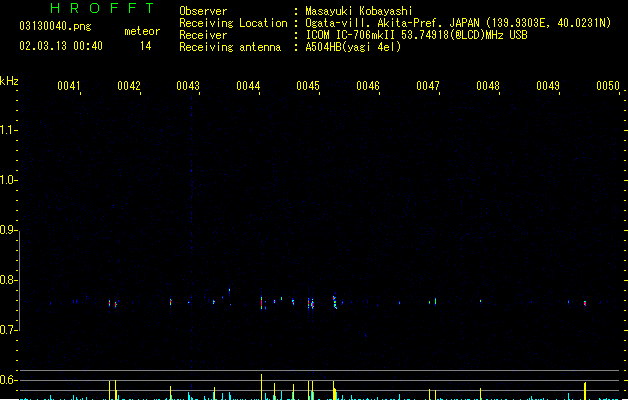Click the kHz axis unit label
629x400 pixels.
pos(9,81)
